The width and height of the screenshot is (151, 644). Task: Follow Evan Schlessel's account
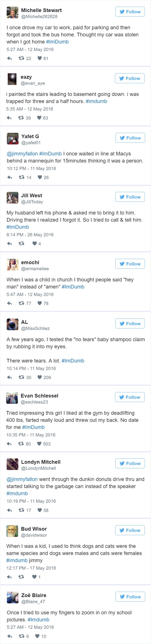(130, 397)
